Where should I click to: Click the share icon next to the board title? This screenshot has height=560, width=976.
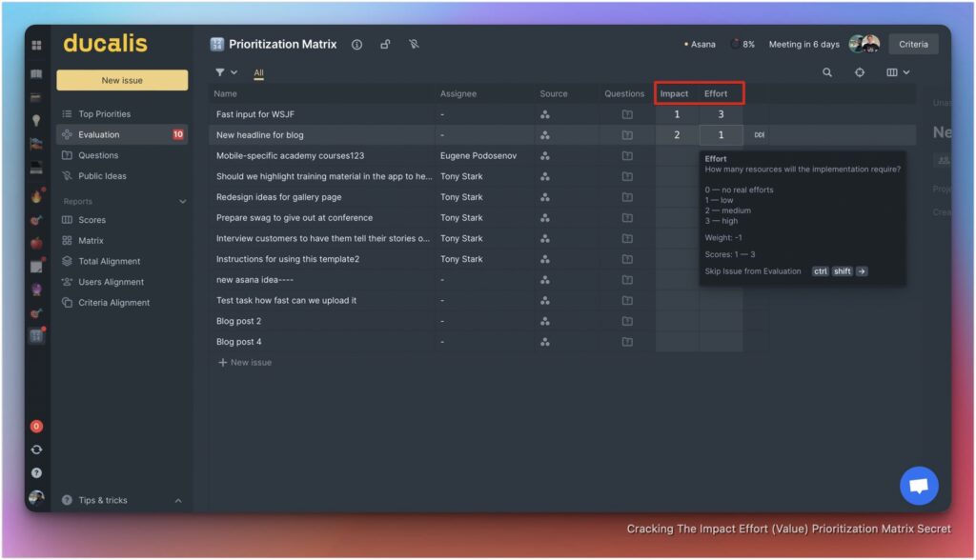pyautogui.click(x=385, y=44)
